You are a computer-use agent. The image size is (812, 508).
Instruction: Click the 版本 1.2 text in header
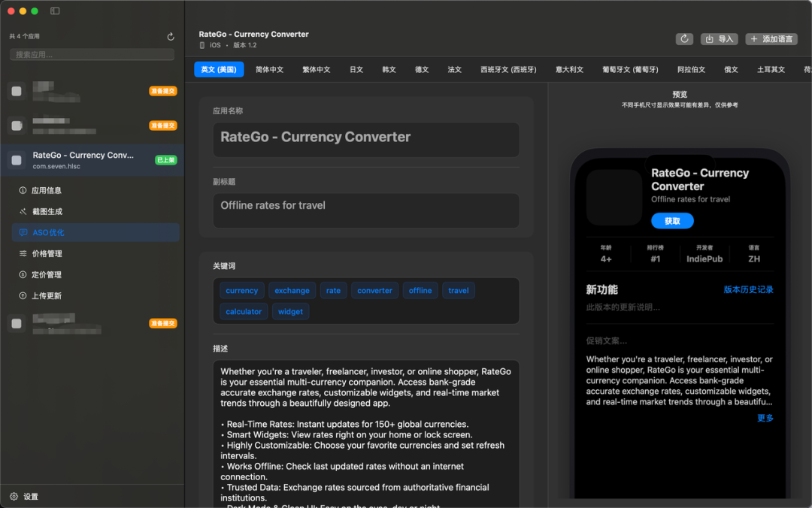(x=245, y=45)
